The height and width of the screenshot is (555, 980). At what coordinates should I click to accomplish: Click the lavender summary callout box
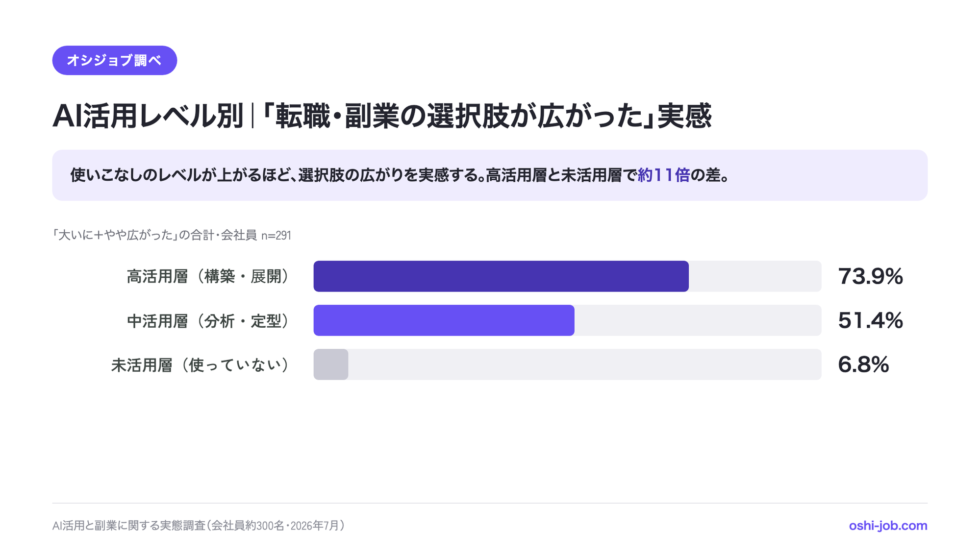pyautogui.click(x=490, y=175)
